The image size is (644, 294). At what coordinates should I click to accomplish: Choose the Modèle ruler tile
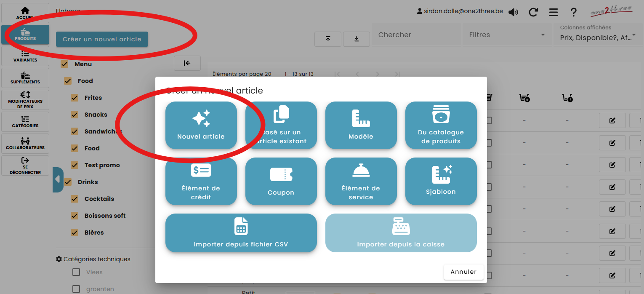[361, 125]
